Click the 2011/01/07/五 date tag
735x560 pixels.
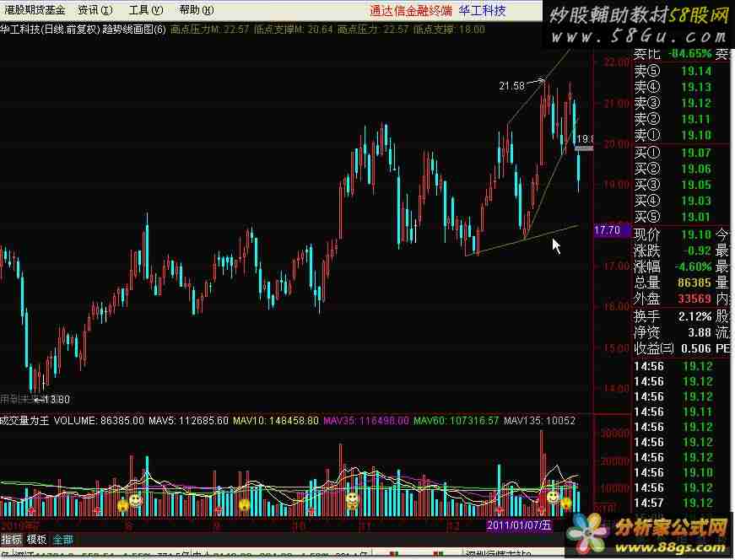(x=519, y=525)
